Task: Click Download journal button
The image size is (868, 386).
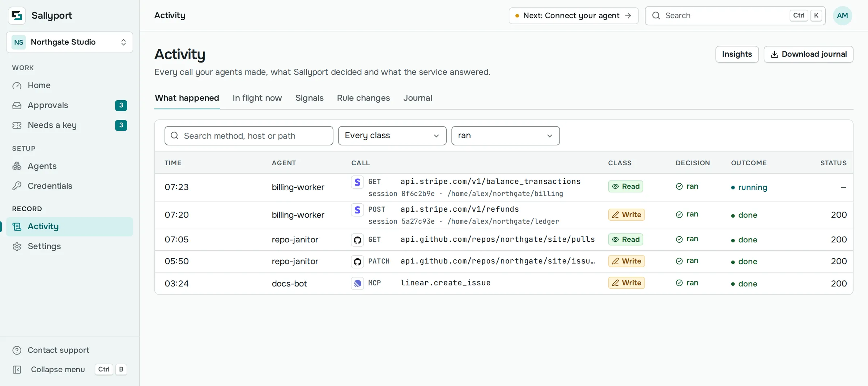Action: [x=808, y=54]
